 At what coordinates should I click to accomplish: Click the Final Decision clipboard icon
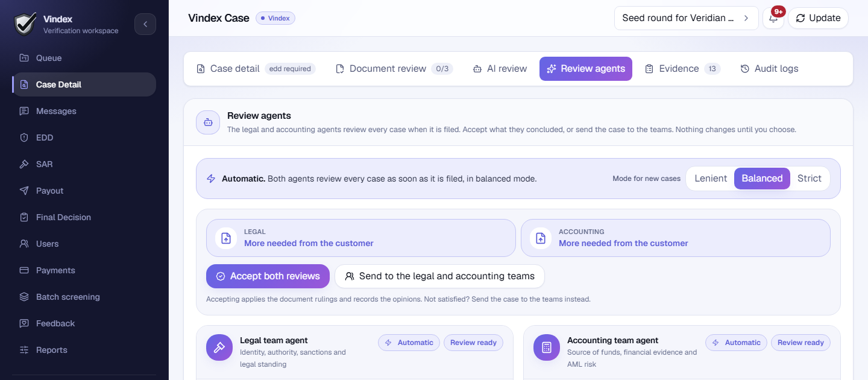(24, 217)
